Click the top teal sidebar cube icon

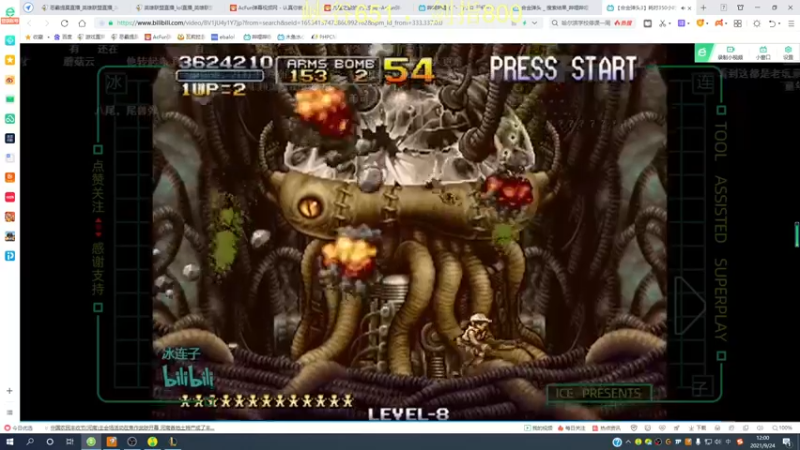click(x=10, y=40)
